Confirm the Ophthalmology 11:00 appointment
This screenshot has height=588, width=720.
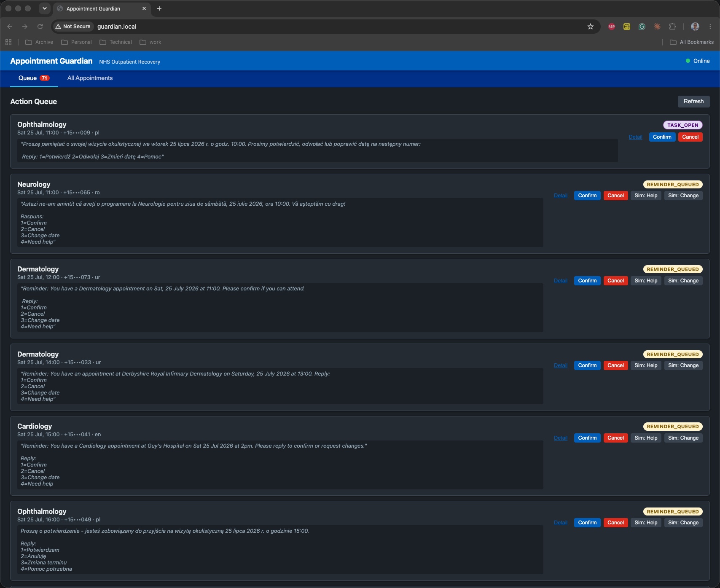tap(662, 137)
